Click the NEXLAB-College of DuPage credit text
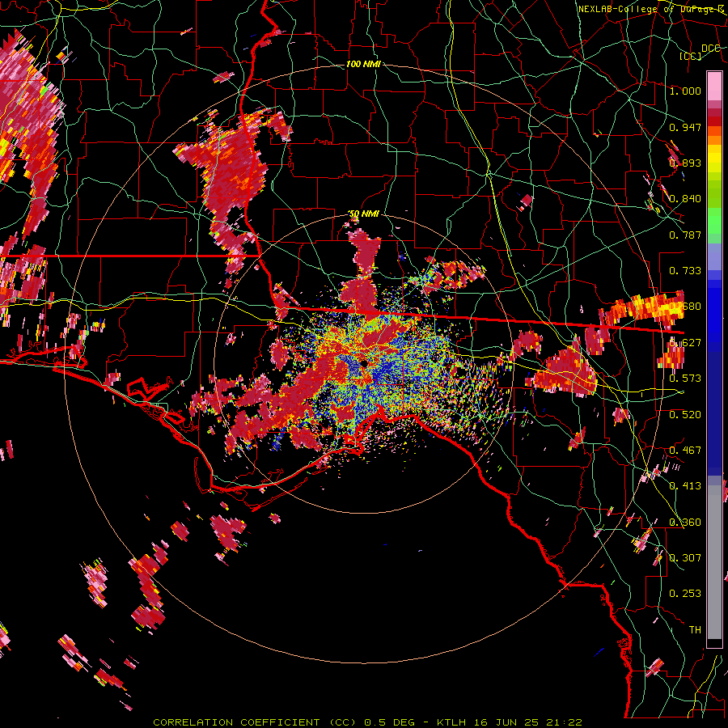This screenshot has height=728, width=728. pyautogui.click(x=650, y=9)
